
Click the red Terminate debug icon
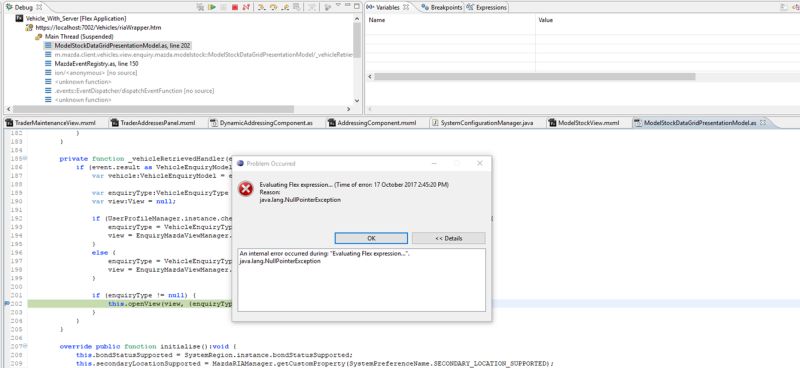tap(235, 7)
